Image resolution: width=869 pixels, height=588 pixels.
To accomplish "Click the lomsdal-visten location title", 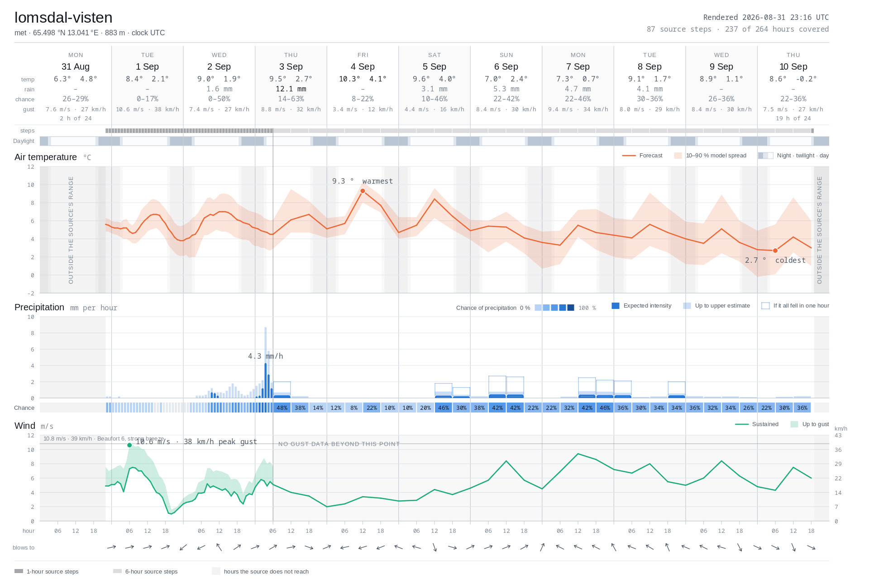I will [x=63, y=18].
